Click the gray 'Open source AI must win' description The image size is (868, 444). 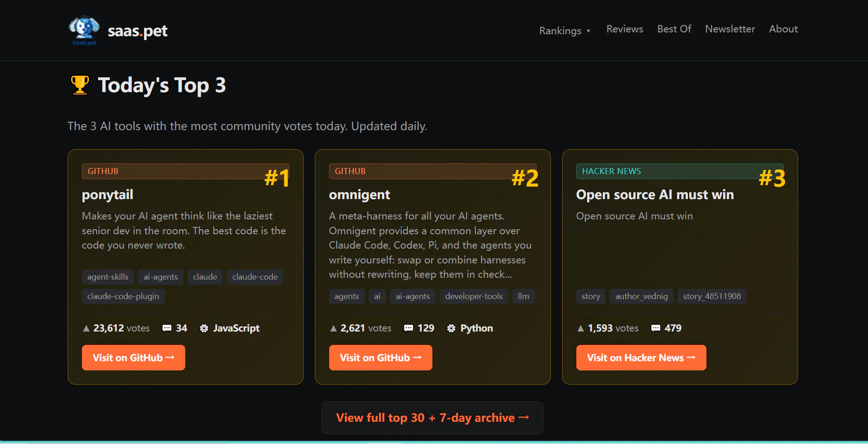(x=634, y=216)
